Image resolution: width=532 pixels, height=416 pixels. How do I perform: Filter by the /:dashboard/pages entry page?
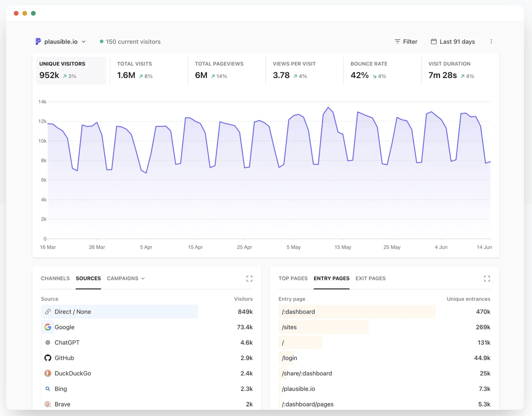(384, 404)
